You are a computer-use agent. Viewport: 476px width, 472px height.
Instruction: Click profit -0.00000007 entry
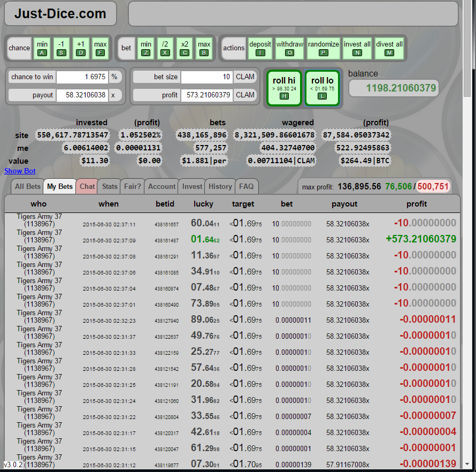[428, 415]
